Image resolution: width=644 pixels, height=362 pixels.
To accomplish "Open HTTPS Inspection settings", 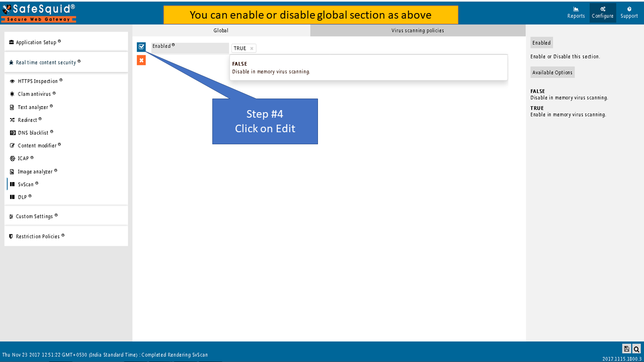I will (38, 81).
